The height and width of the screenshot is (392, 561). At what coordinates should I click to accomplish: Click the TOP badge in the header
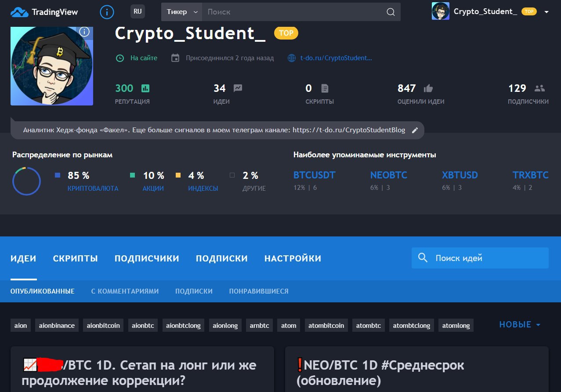[x=529, y=11]
